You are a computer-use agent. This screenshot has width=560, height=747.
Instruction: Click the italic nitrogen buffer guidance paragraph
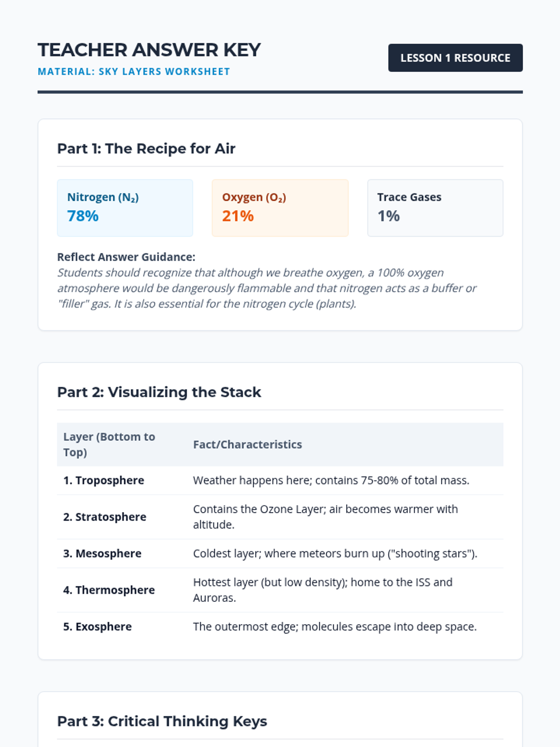266,288
